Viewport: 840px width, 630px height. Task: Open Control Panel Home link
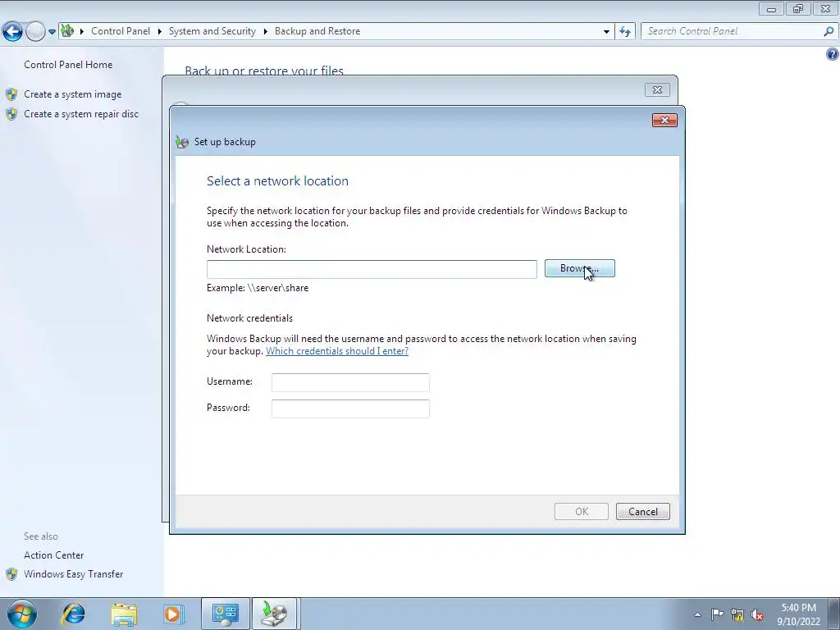point(68,65)
